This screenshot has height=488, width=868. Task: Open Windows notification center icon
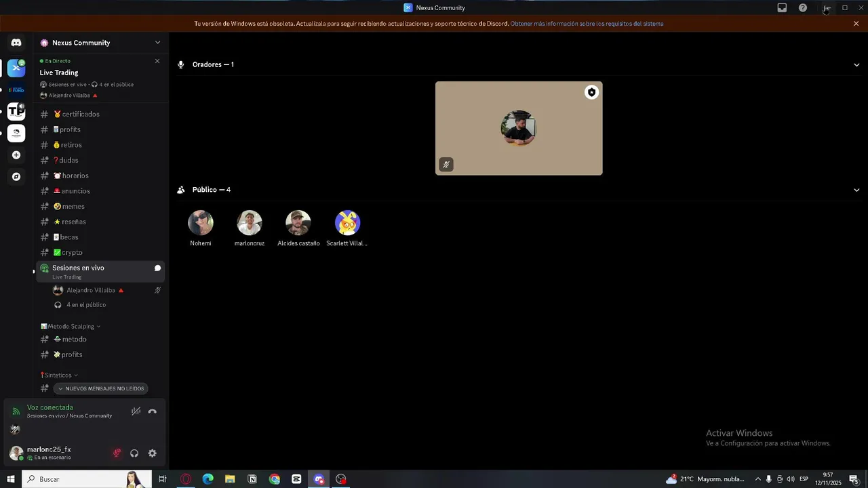click(x=854, y=479)
